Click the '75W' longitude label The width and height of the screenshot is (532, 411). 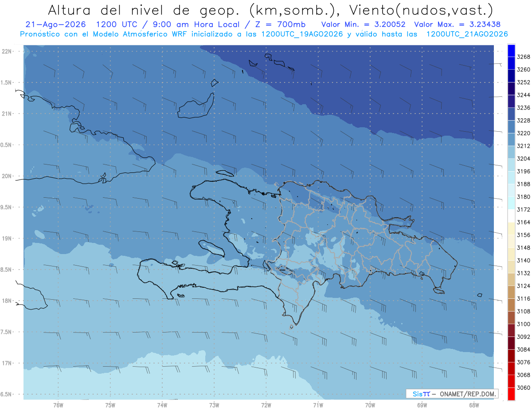click(x=110, y=405)
